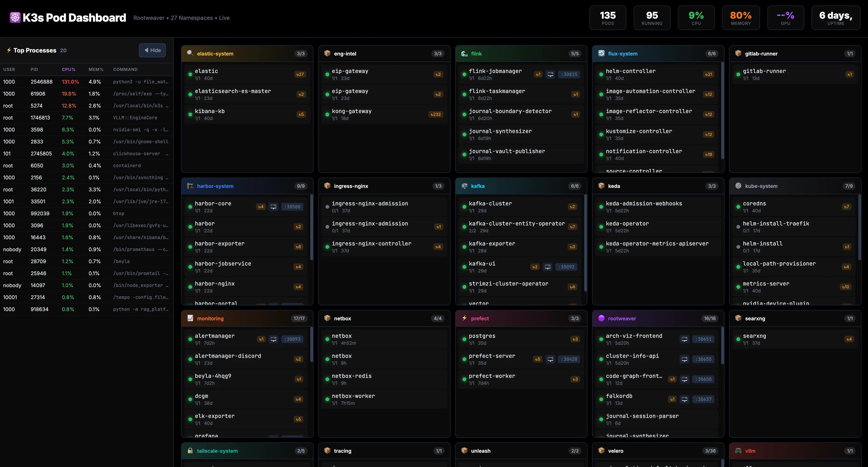Open monitor icon for kafka-ui
This screenshot has height=467, width=868.
[x=548, y=267]
